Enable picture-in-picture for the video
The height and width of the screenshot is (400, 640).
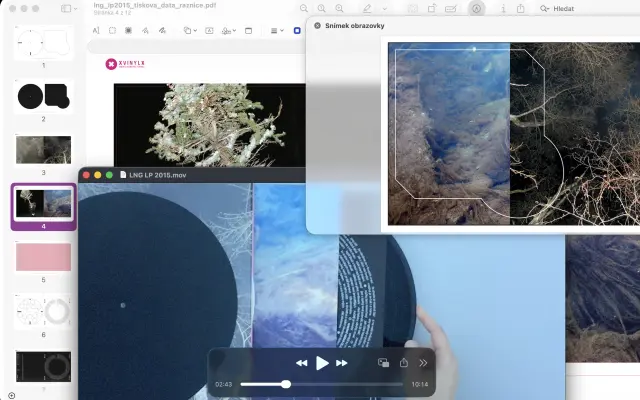[x=383, y=363]
